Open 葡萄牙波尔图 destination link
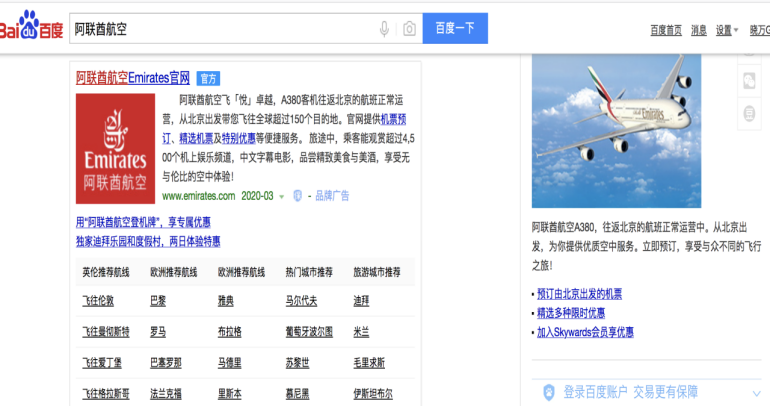 point(309,332)
